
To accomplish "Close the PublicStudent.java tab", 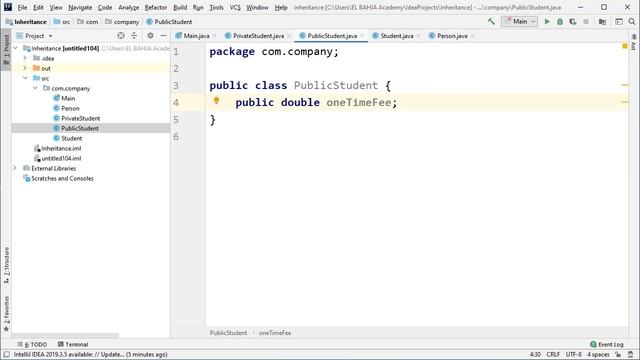I will (x=362, y=36).
